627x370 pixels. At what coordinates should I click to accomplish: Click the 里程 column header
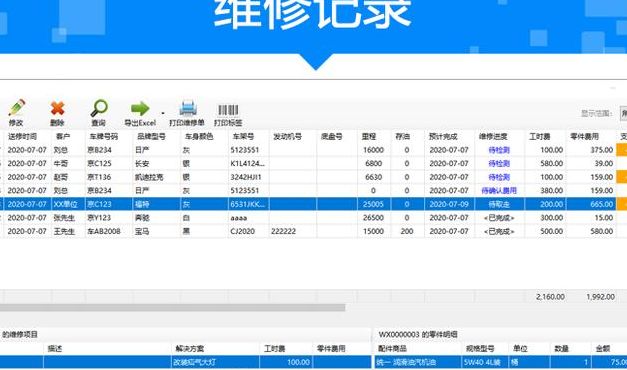point(369,136)
